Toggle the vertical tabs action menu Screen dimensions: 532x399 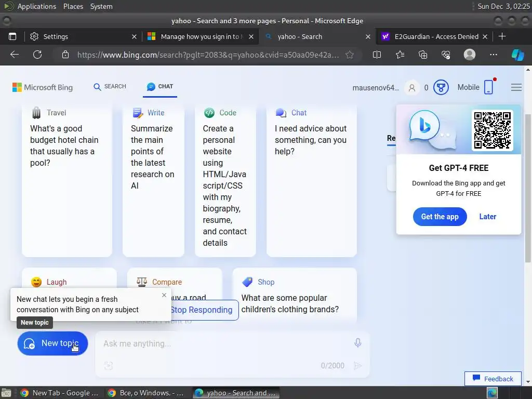point(12,37)
